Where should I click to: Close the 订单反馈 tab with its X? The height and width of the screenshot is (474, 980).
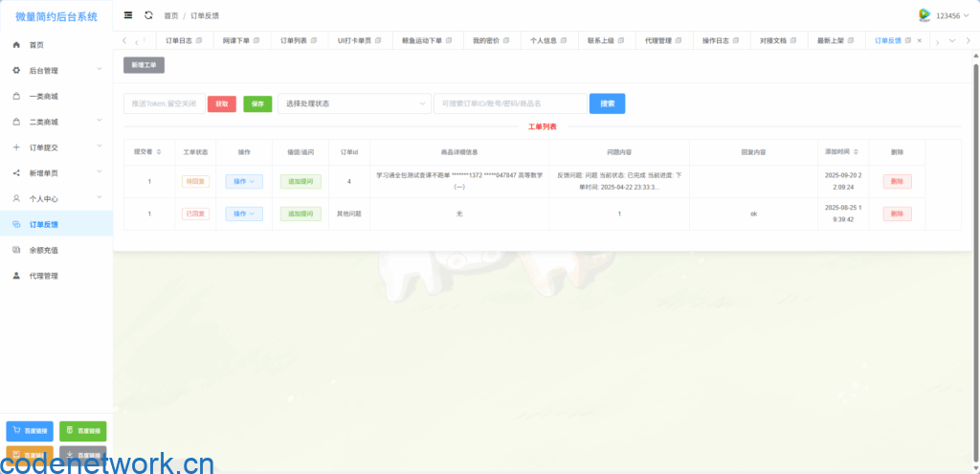point(920,40)
